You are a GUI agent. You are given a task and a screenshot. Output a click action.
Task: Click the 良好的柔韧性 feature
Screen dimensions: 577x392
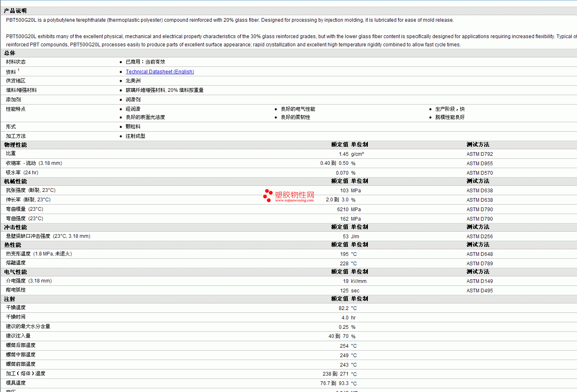click(296, 117)
